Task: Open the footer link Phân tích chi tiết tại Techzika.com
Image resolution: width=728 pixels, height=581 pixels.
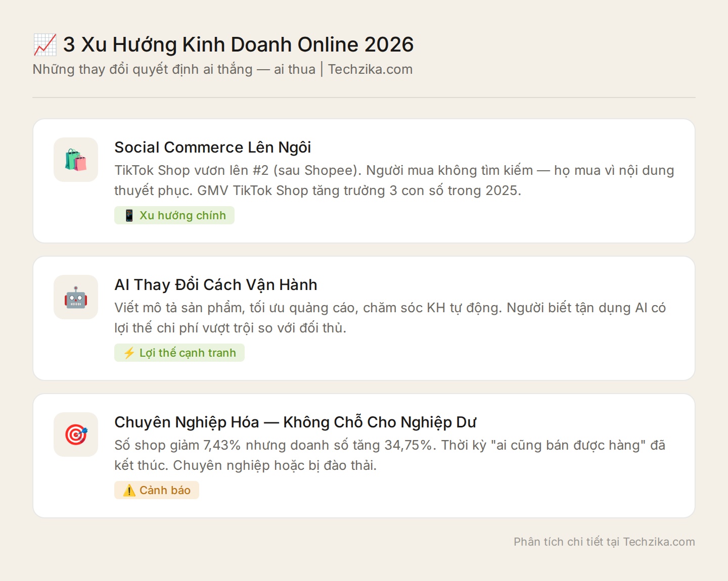Action: [x=604, y=542]
